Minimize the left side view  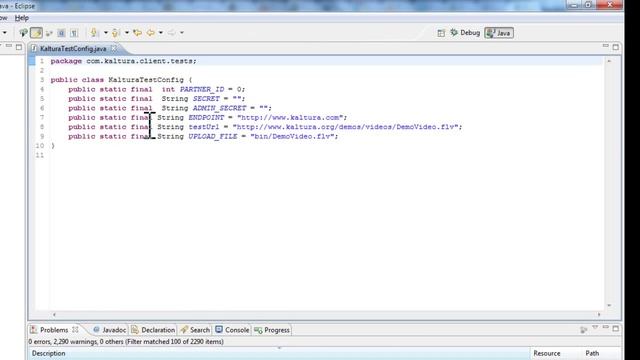9,46
